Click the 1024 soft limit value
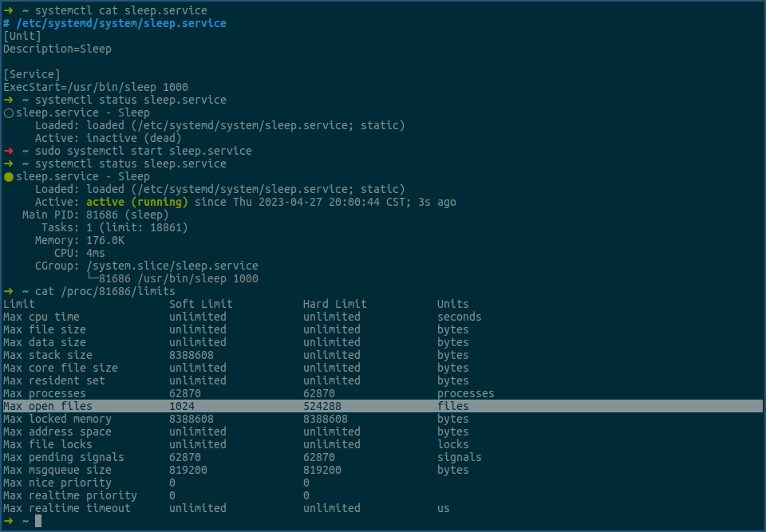 (x=182, y=406)
